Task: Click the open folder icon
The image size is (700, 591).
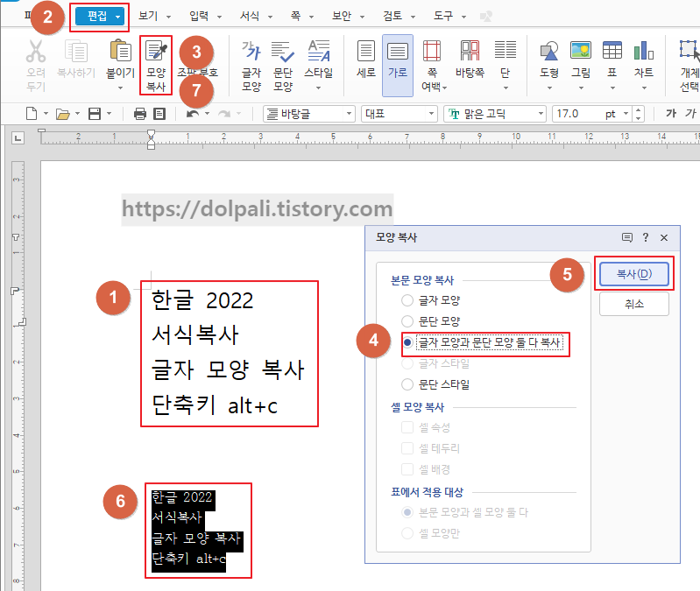Action: click(x=63, y=114)
